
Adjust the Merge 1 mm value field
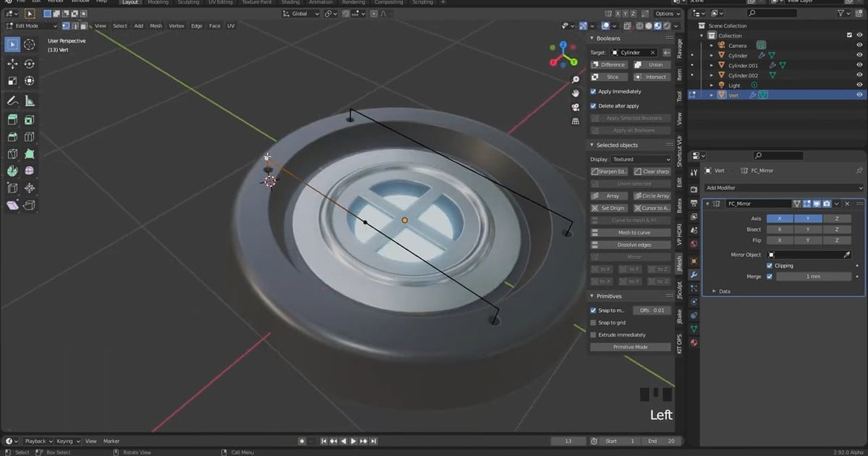tap(814, 276)
